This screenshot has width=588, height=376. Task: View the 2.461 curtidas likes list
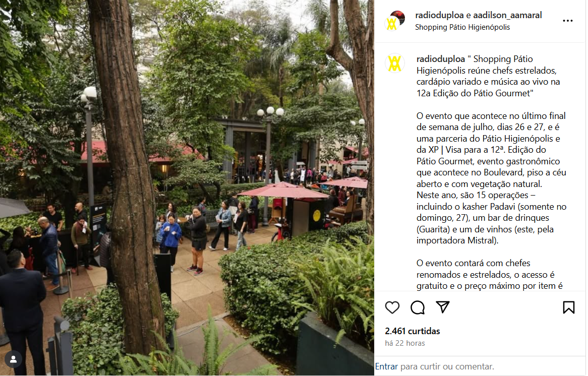tap(412, 331)
